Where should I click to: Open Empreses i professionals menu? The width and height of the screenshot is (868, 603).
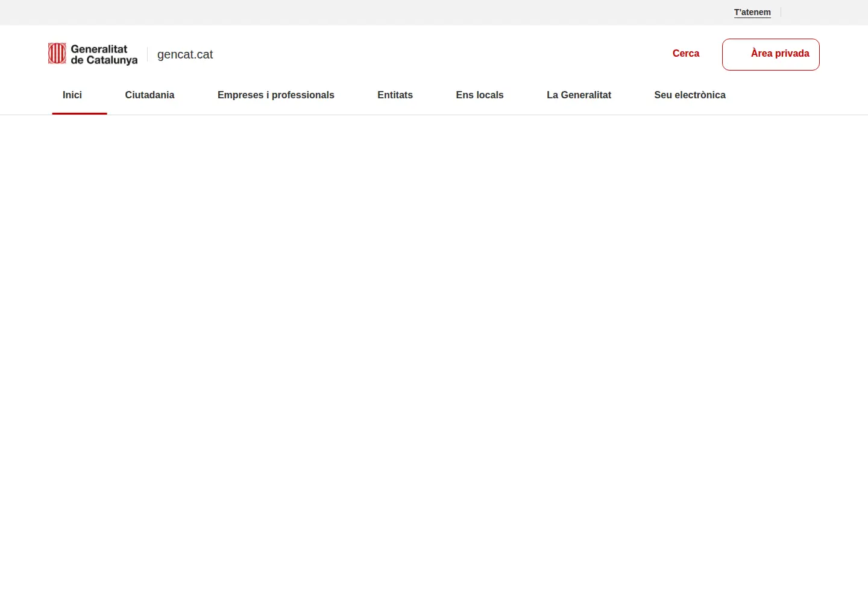click(x=276, y=95)
